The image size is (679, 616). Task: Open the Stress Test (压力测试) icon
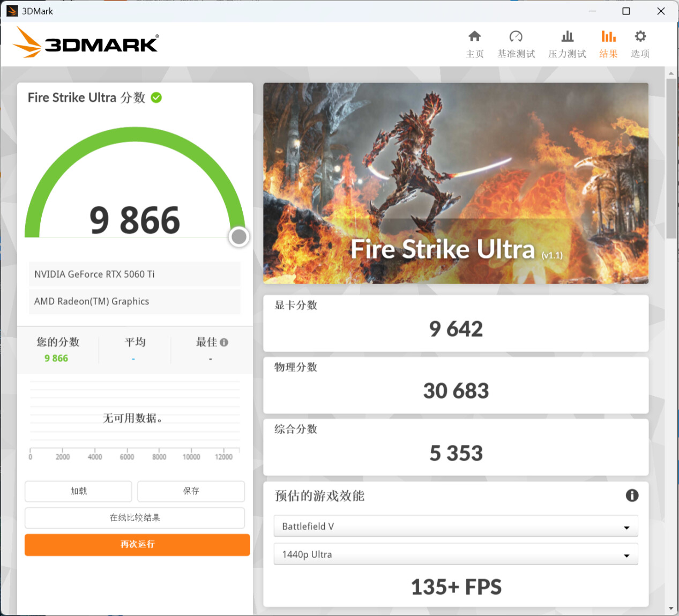(567, 36)
